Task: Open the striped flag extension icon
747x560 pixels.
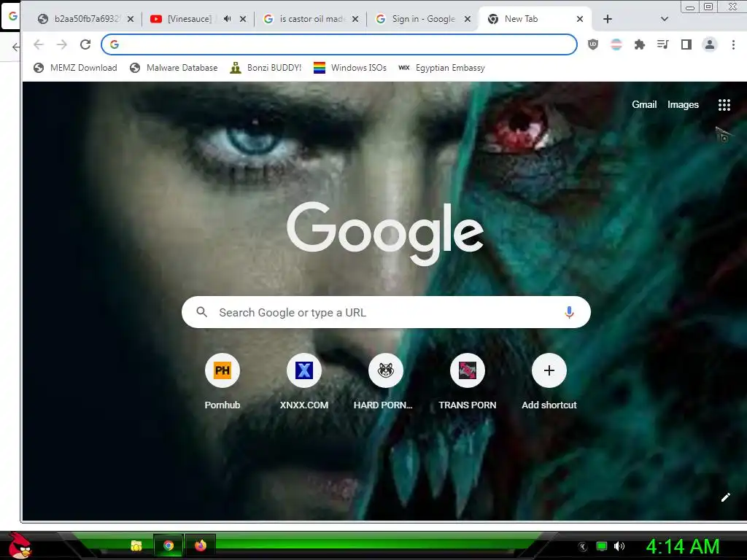Action: click(x=616, y=44)
